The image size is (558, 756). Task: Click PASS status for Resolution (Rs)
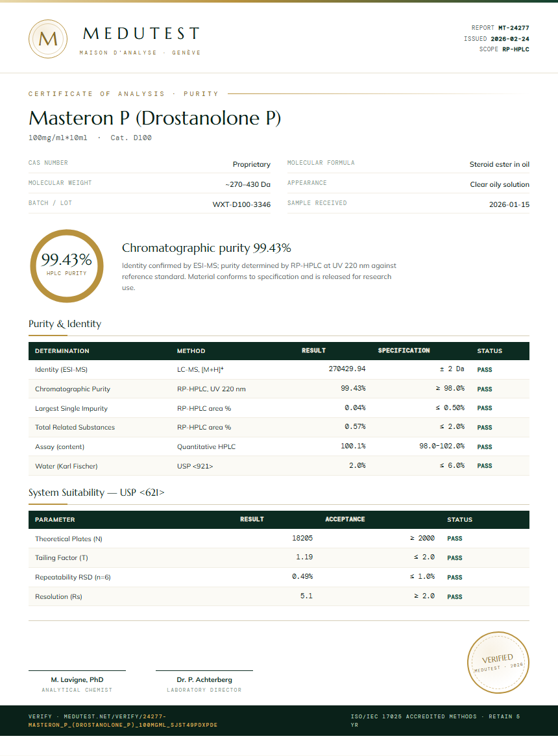coord(455,597)
